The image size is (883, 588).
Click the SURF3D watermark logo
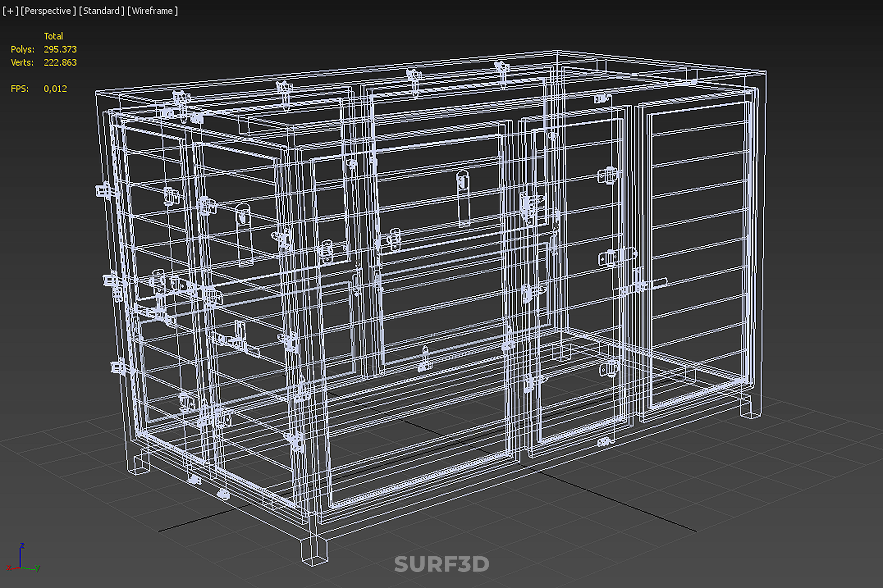click(441, 564)
